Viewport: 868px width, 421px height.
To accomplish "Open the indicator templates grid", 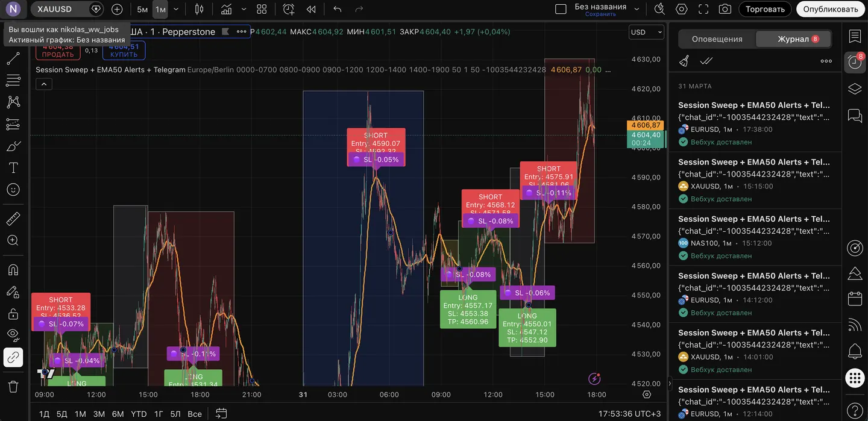I will pos(262,9).
